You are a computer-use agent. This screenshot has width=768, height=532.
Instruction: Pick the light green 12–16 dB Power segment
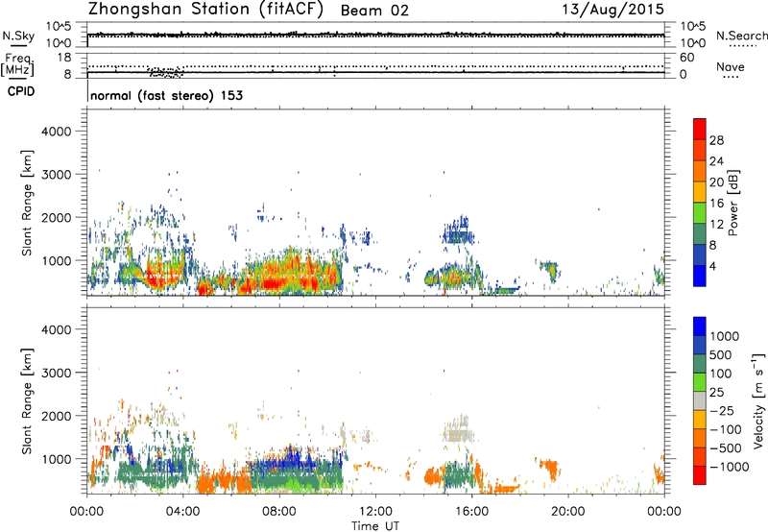(x=700, y=213)
